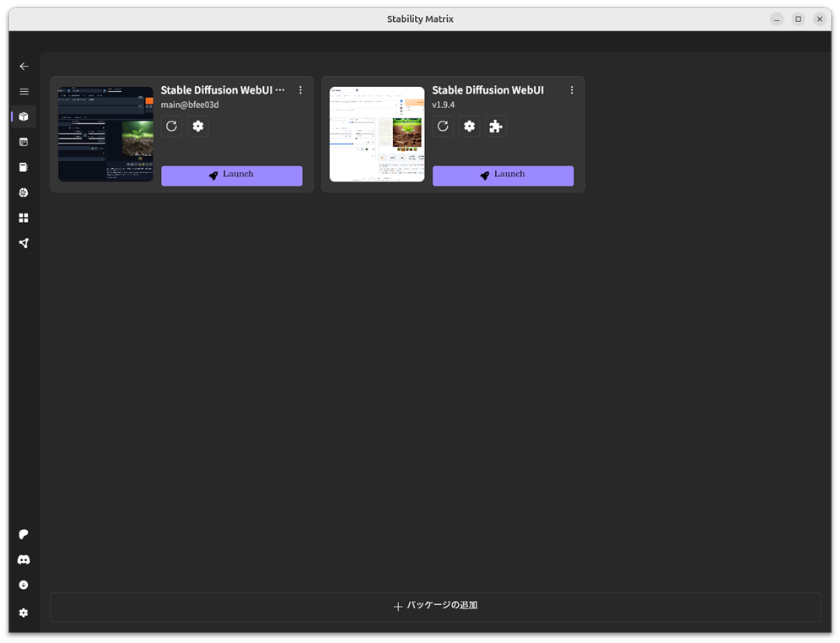Open the Output Browser grid icon
The width and height of the screenshot is (840, 643).
(24, 218)
